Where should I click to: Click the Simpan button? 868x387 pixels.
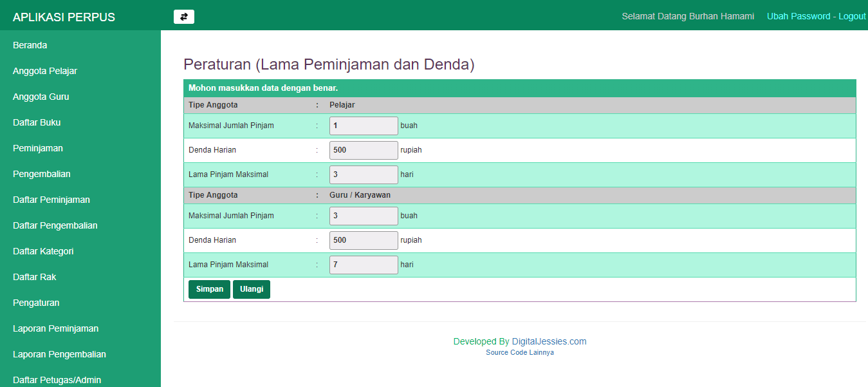[209, 289]
